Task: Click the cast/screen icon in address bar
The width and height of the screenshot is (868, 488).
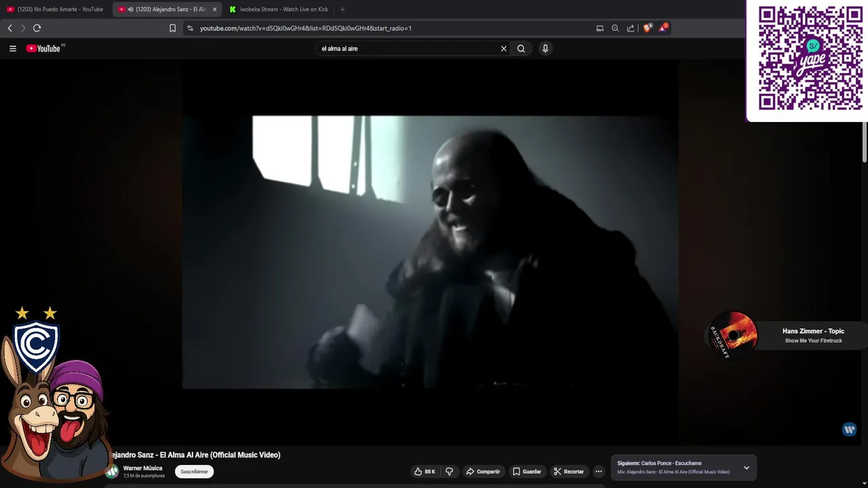Action: 599,28
